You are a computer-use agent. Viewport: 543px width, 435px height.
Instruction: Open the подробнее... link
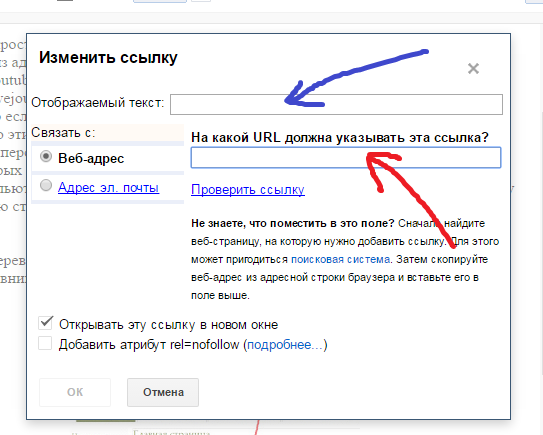[285, 345]
